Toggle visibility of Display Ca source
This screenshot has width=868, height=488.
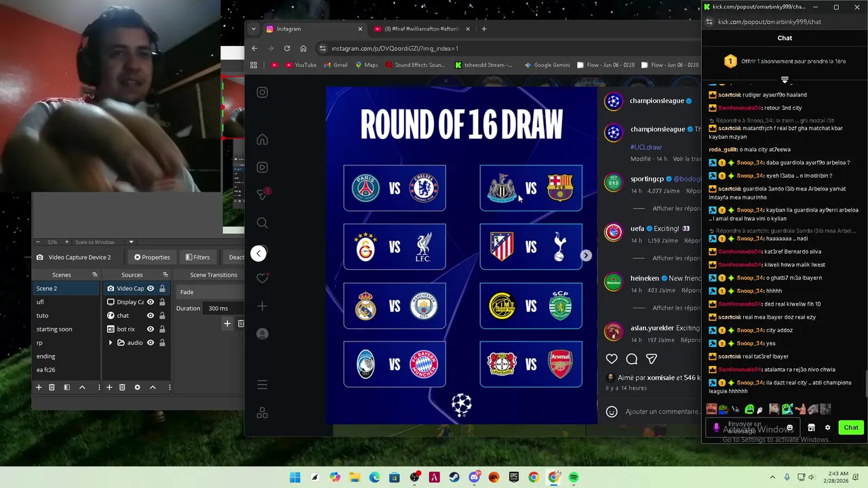point(151,302)
